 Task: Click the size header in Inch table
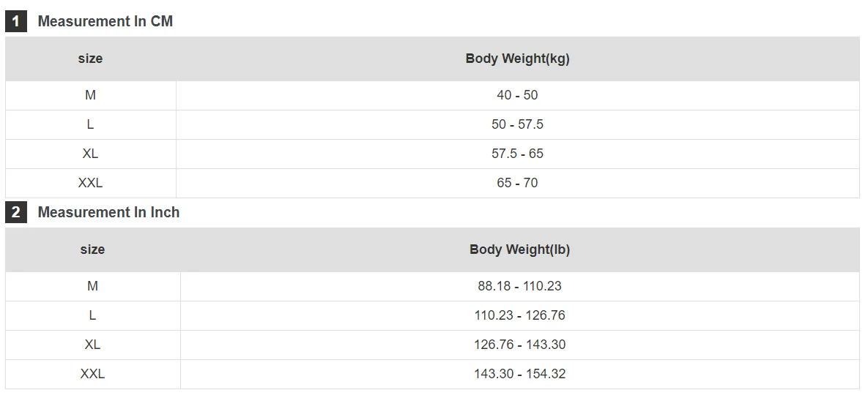point(92,249)
